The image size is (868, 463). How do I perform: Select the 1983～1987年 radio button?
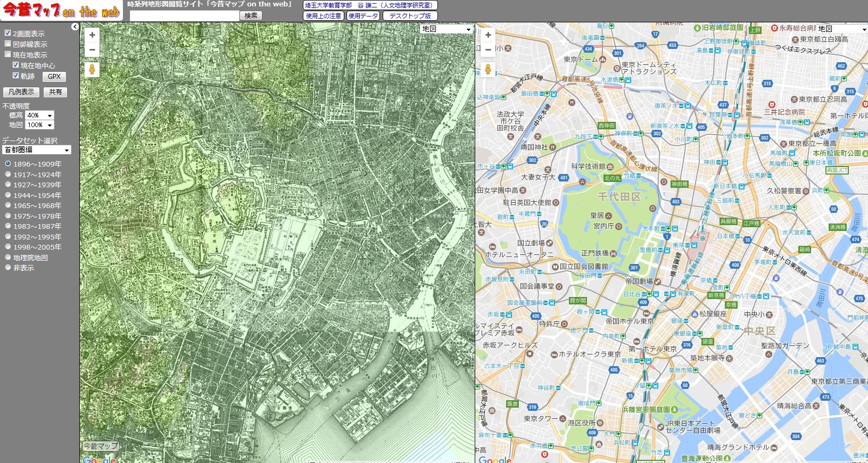[x=8, y=226]
